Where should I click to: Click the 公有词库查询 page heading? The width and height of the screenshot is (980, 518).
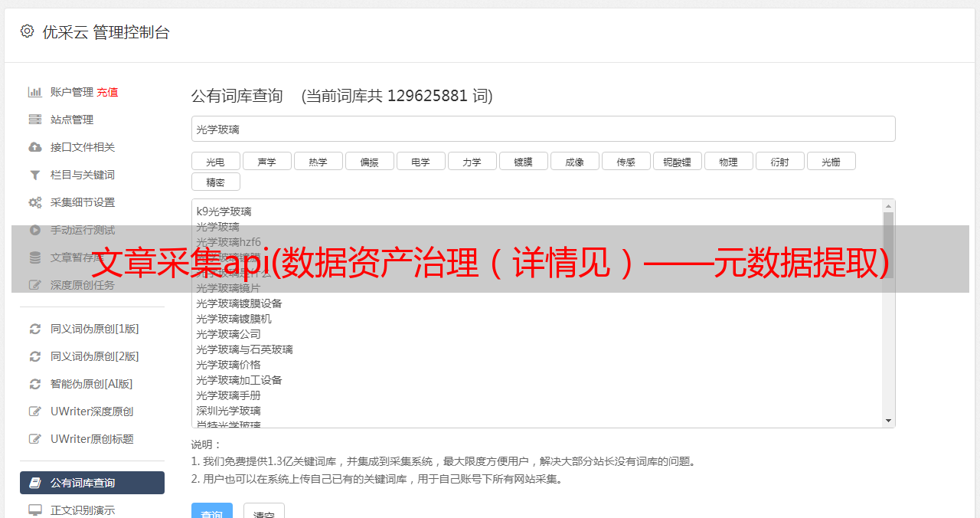click(x=237, y=96)
